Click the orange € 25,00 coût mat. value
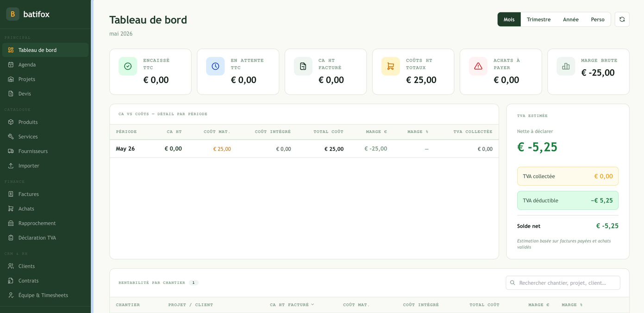The width and height of the screenshot is (644, 313). click(222, 149)
